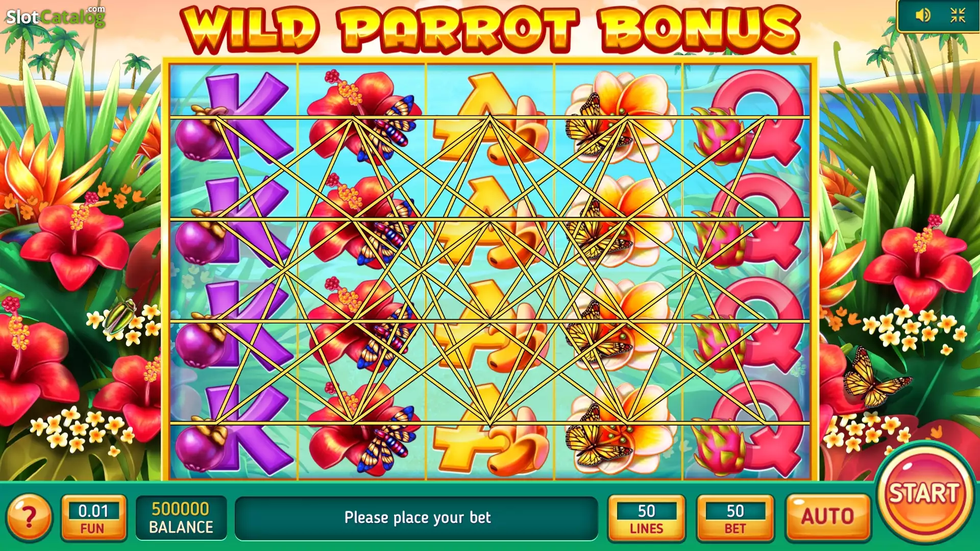
Task: Click the 500000 BALANCE display
Action: click(181, 517)
